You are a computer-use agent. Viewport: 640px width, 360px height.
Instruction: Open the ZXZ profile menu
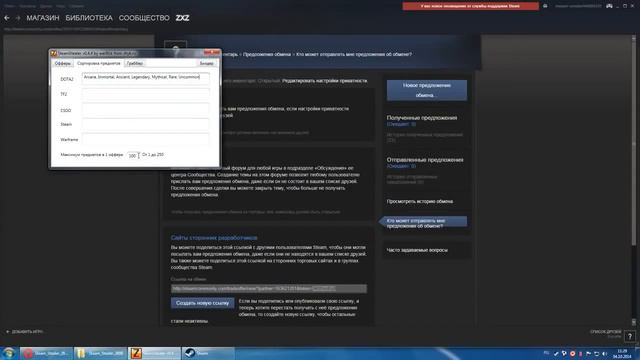point(182,18)
